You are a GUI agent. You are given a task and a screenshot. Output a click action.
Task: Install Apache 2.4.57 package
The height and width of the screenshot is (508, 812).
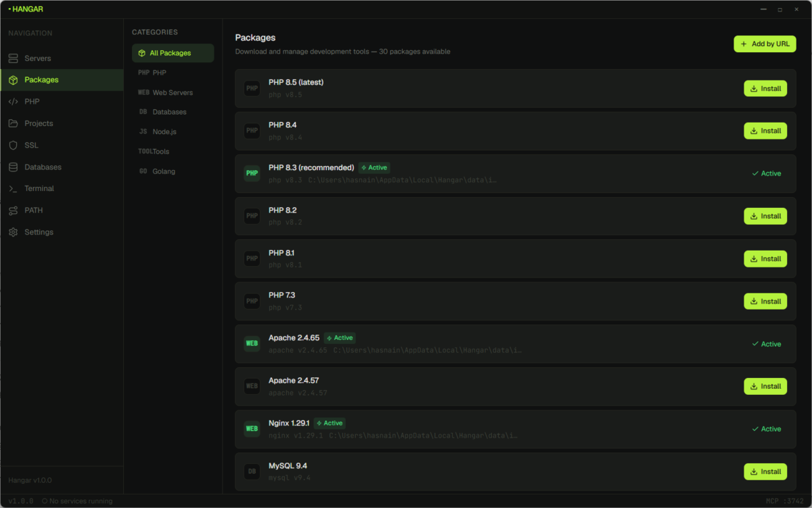pos(765,386)
